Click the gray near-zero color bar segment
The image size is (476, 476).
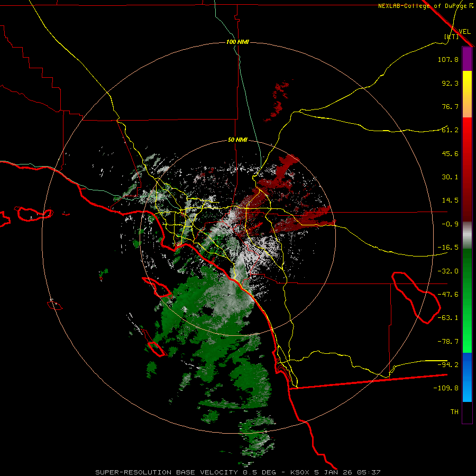coord(467,235)
